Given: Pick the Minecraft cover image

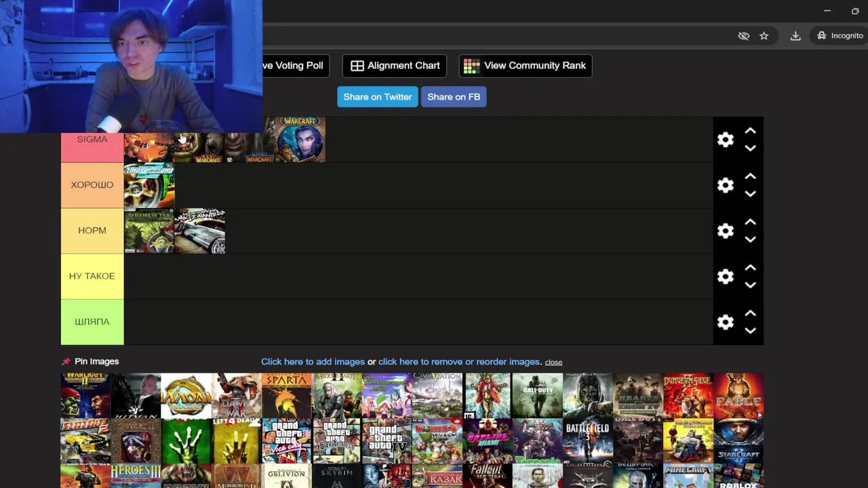Looking at the screenshot, I should click(x=688, y=476).
